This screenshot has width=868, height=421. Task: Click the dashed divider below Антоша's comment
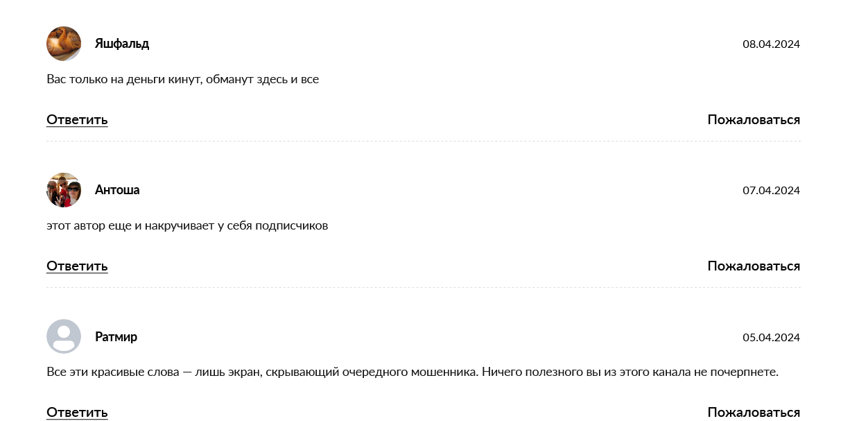423,287
